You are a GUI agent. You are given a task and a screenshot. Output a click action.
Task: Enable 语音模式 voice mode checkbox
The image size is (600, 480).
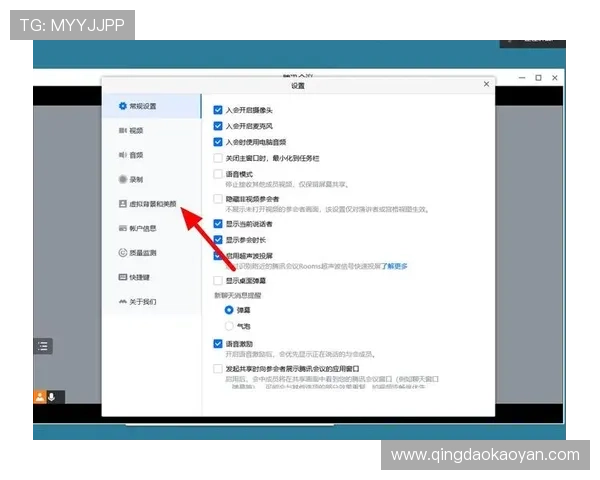point(218,174)
